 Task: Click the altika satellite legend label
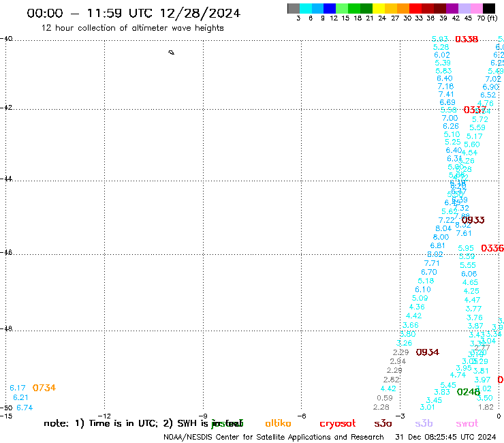(278, 423)
